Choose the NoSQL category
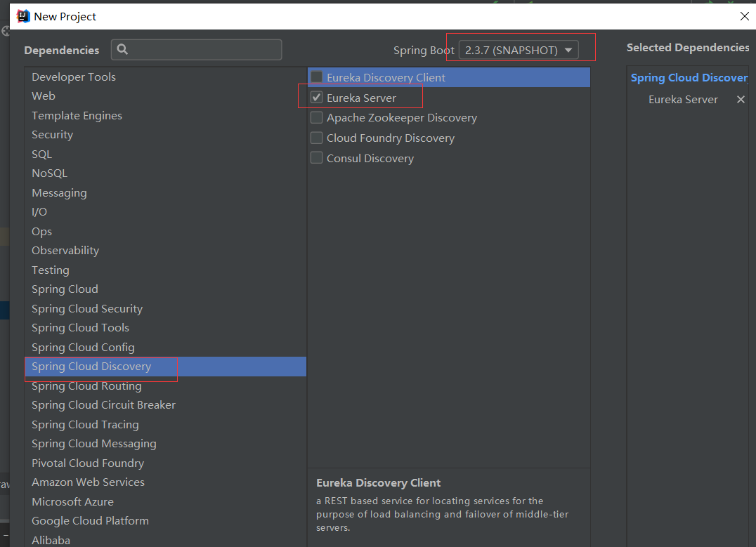 165,173
